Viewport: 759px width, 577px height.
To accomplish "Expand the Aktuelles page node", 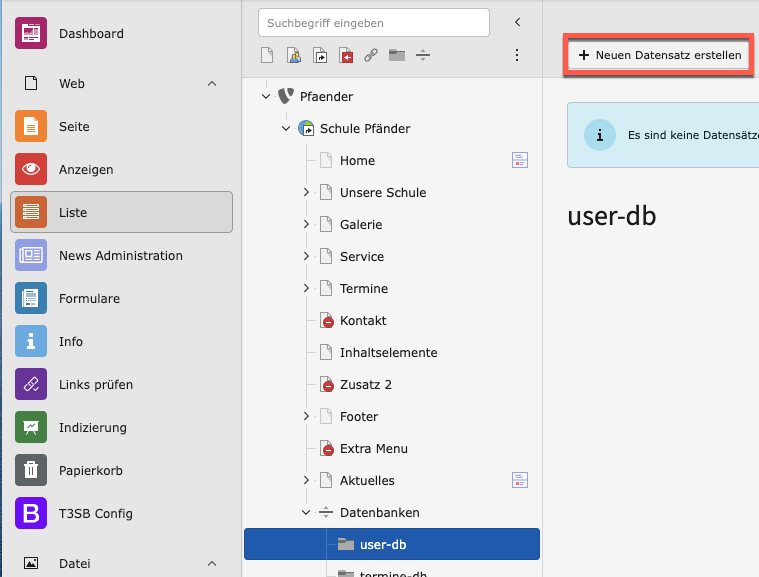I will coord(306,480).
